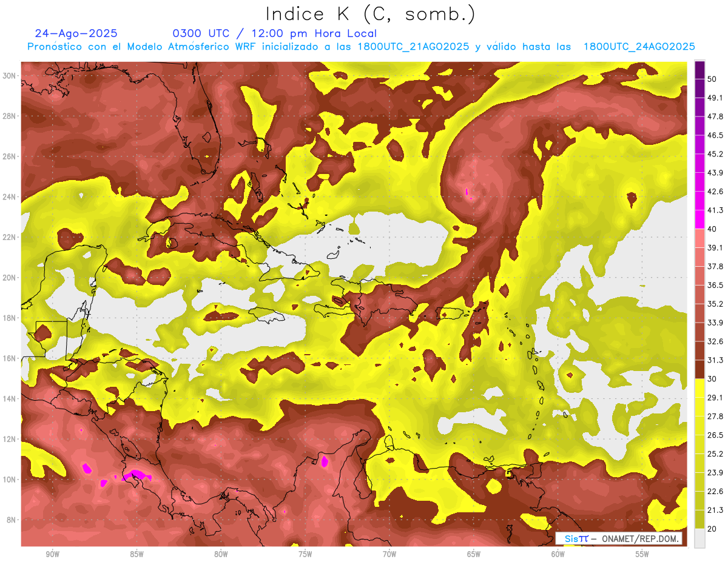
Task: Click the colorbar value 36.5
Action: pos(716,285)
